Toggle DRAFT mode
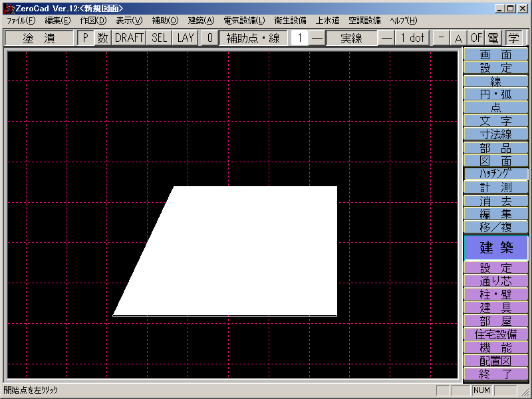Screen dimensions: 532x399 pos(129,38)
